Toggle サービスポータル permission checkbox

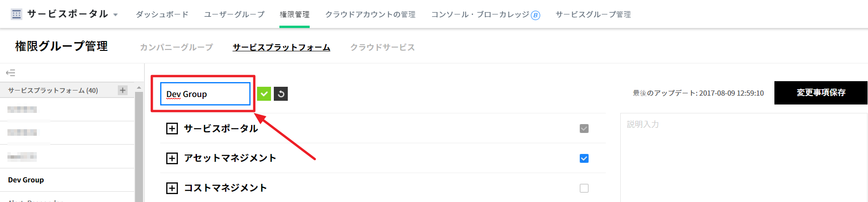pyautogui.click(x=584, y=128)
